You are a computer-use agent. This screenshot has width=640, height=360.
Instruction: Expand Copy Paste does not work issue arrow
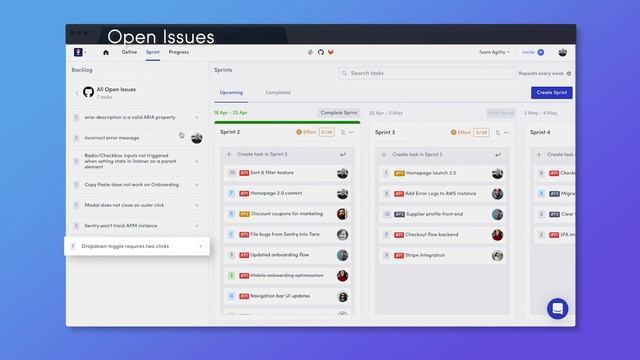197,185
